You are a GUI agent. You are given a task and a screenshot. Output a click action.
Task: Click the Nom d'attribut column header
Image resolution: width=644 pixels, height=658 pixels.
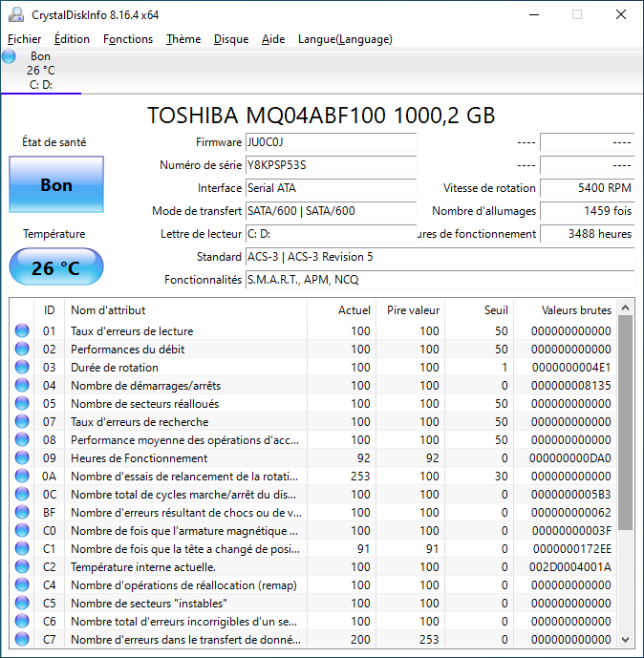tap(185, 310)
